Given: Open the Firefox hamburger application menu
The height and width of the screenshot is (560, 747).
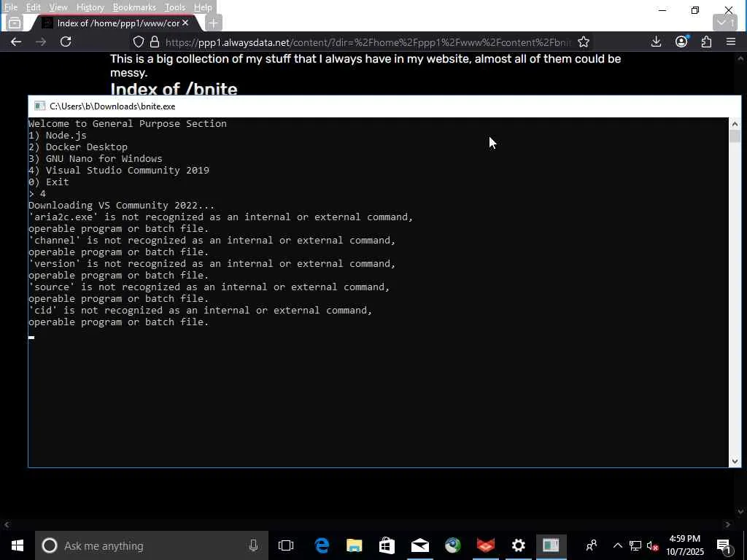Looking at the screenshot, I should point(731,42).
